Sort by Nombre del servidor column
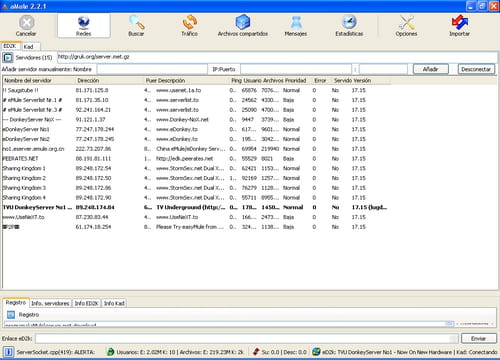This screenshot has height=360, width=500. click(39, 80)
